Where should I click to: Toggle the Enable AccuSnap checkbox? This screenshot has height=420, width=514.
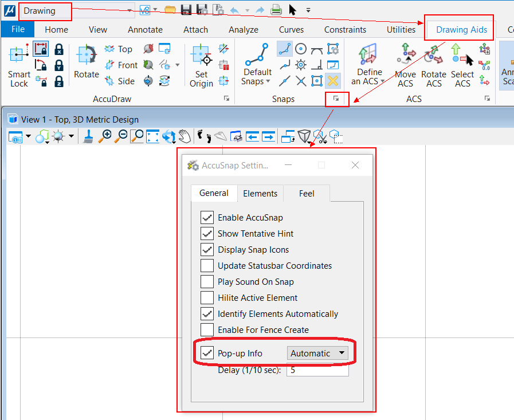207,217
